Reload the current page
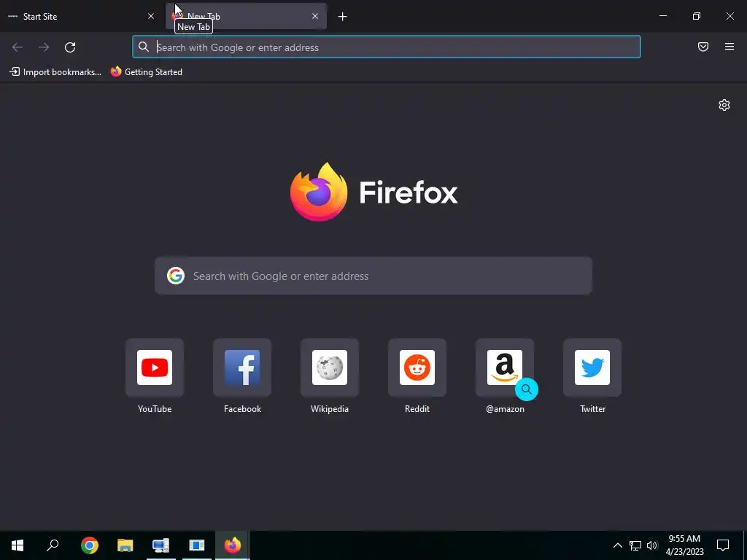This screenshot has width=747, height=560. pyautogui.click(x=70, y=47)
